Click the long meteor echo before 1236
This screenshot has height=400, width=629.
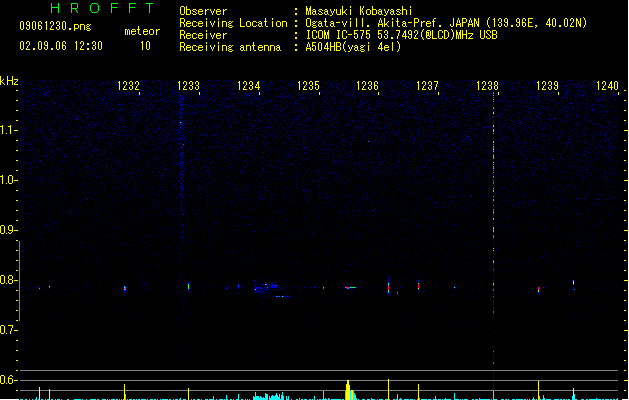tap(351, 288)
